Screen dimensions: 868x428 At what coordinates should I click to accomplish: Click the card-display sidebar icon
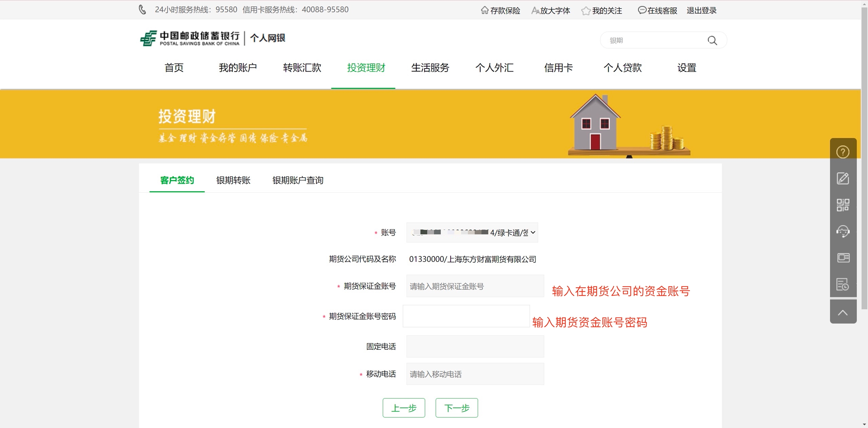point(843,258)
